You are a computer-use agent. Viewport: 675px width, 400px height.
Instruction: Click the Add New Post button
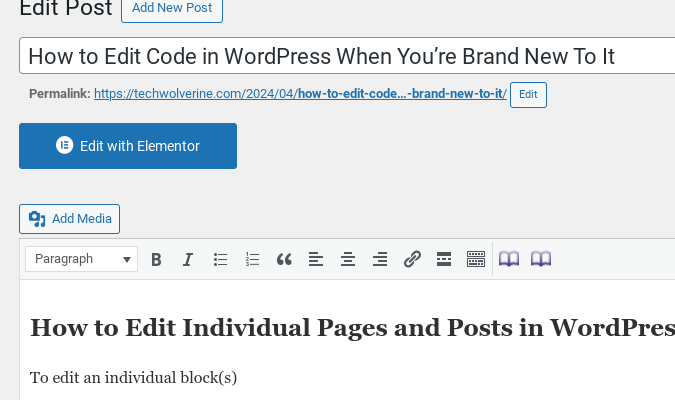172,8
